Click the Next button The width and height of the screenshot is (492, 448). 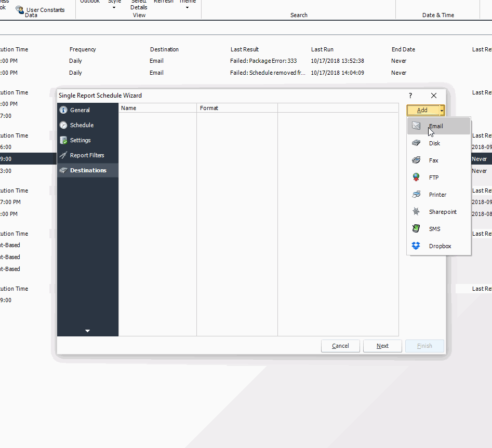point(382,346)
